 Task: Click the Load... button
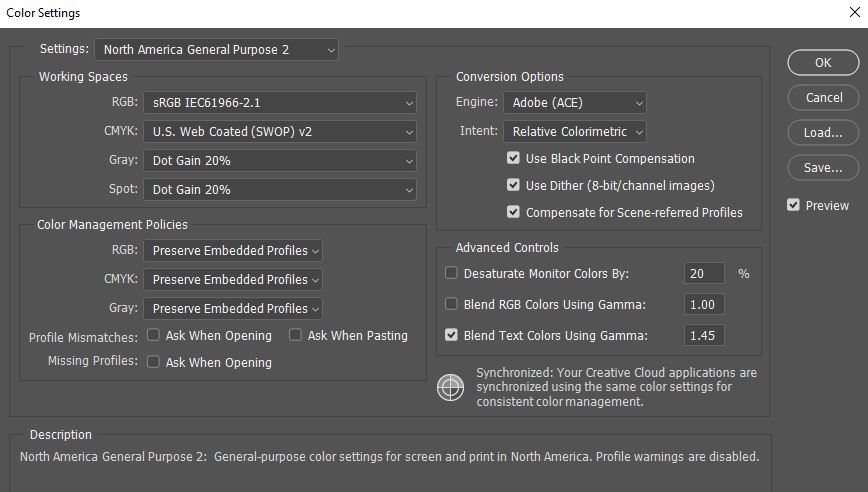pos(823,132)
